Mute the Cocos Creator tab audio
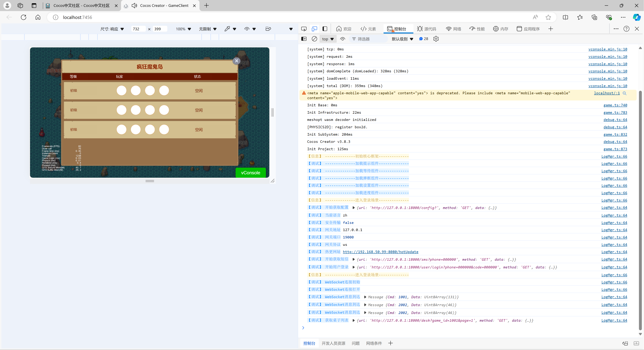The width and height of the screenshot is (644, 350). tap(134, 6)
